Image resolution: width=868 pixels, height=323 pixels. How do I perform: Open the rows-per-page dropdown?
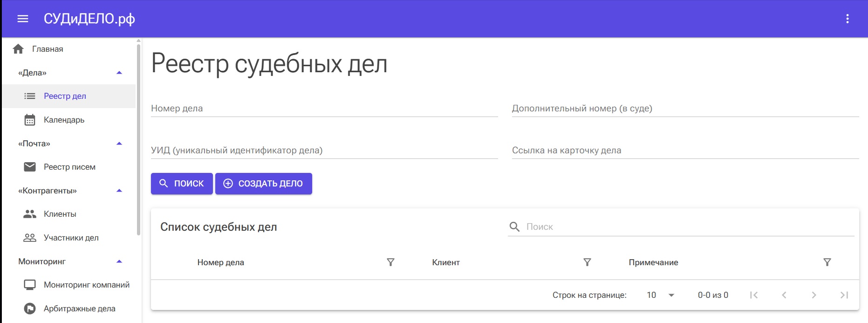point(661,295)
